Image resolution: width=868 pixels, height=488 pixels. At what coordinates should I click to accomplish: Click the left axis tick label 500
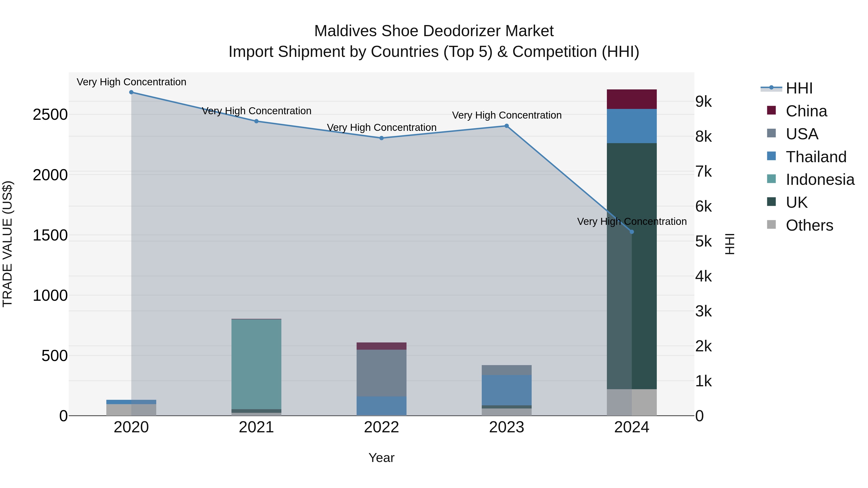pos(54,356)
